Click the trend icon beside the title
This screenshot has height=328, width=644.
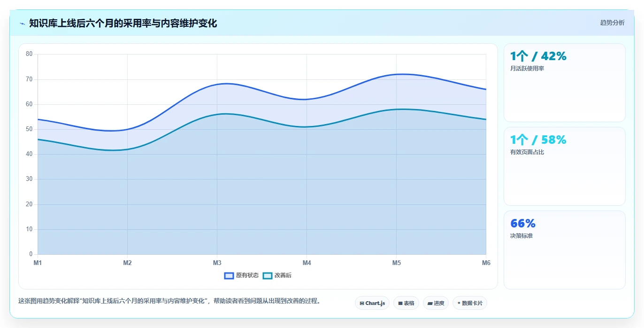pos(22,23)
